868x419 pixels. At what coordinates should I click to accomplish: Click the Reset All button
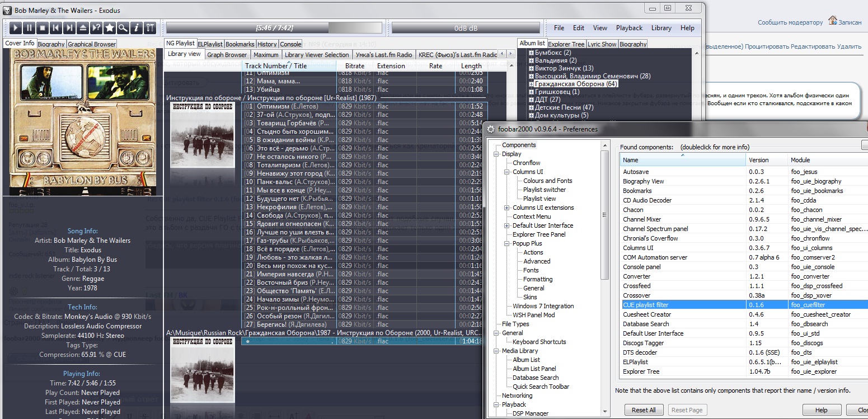point(644,410)
